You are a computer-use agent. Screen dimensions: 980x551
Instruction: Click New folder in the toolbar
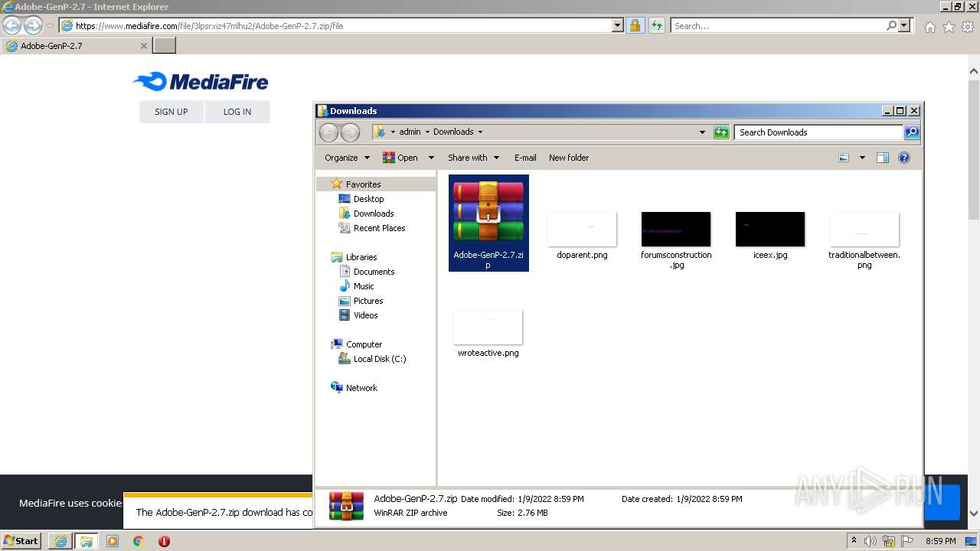tap(569, 158)
